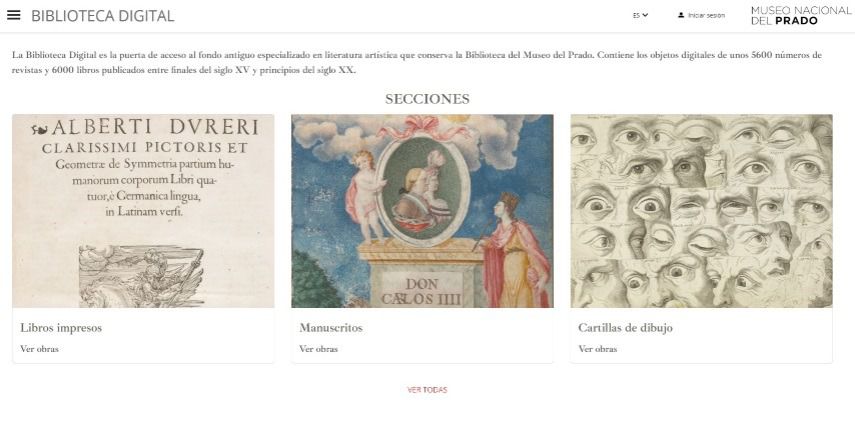
Task: Click Ver obras under Cartillas de dibujo
Action: 598,349
